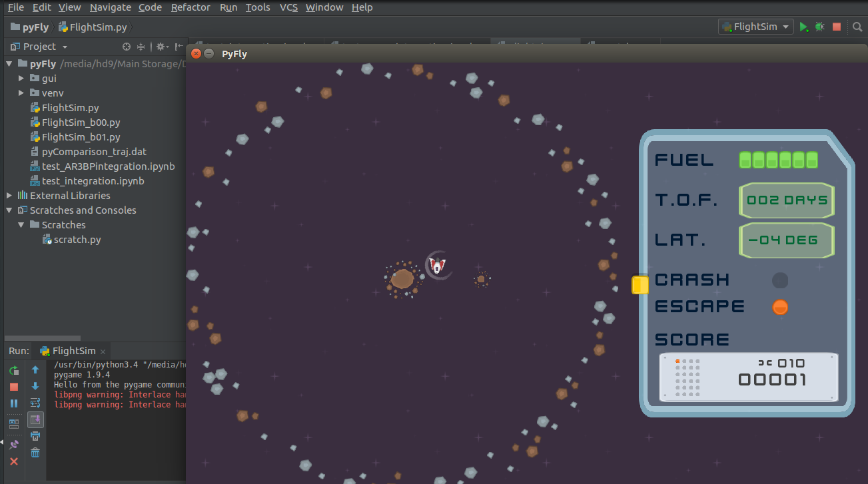Rerun FlightSim in the Run panel
Image resolution: width=868 pixels, height=484 pixels.
(14, 371)
